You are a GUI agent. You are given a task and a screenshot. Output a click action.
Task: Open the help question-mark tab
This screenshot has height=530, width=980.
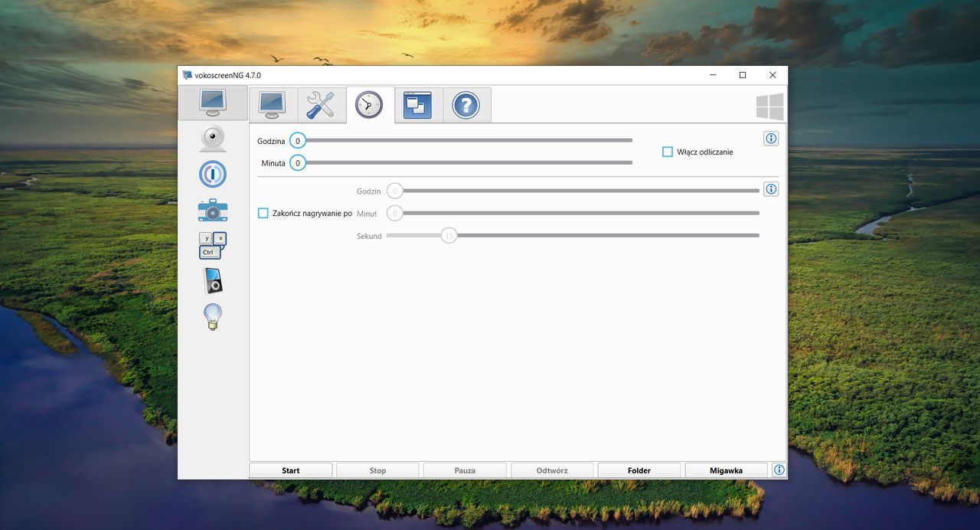coord(467,105)
